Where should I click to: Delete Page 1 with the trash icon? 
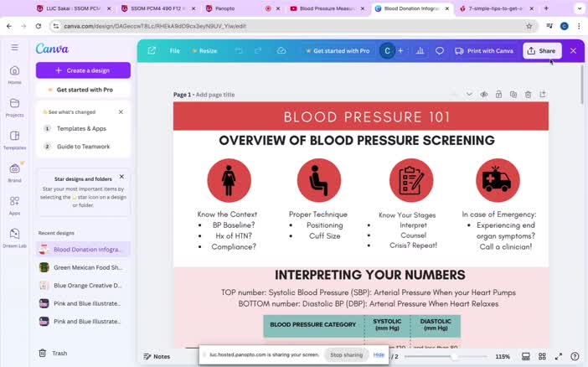tap(528, 95)
